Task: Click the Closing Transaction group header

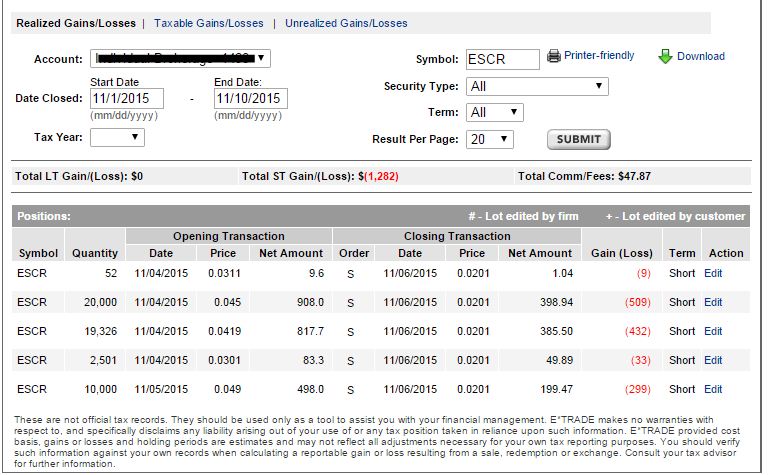Action: [x=457, y=236]
